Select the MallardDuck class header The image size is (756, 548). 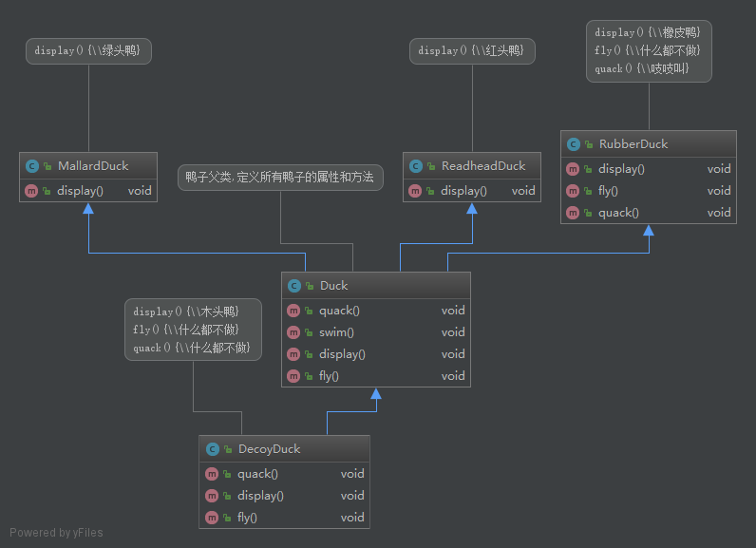[x=92, y=166]
